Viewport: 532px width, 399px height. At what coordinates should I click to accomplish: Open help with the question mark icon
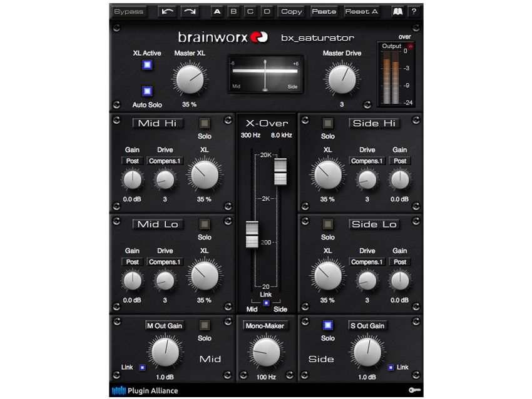click(x=414, y=11)
